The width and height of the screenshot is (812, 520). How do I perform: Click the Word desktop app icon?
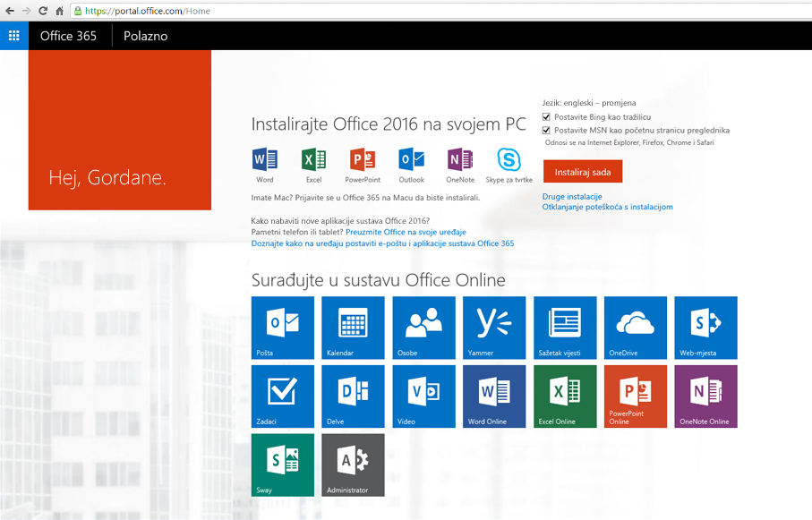[265, 159]
